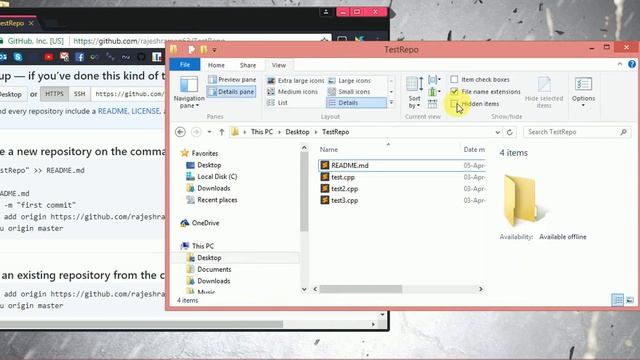Open Recent places in sidebar
Image resolution: width=640 pixels, height=360 pixels.
coord(217,200)
